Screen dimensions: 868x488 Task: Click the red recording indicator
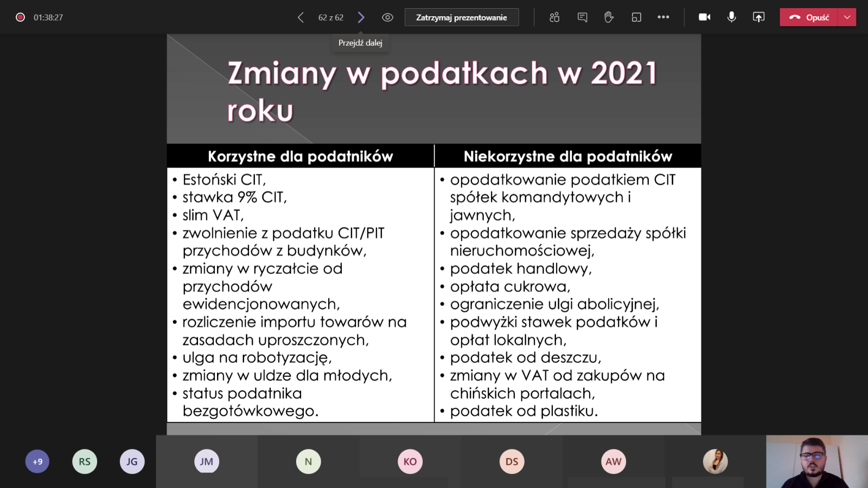pyautogui.click(x=20, y=17)
